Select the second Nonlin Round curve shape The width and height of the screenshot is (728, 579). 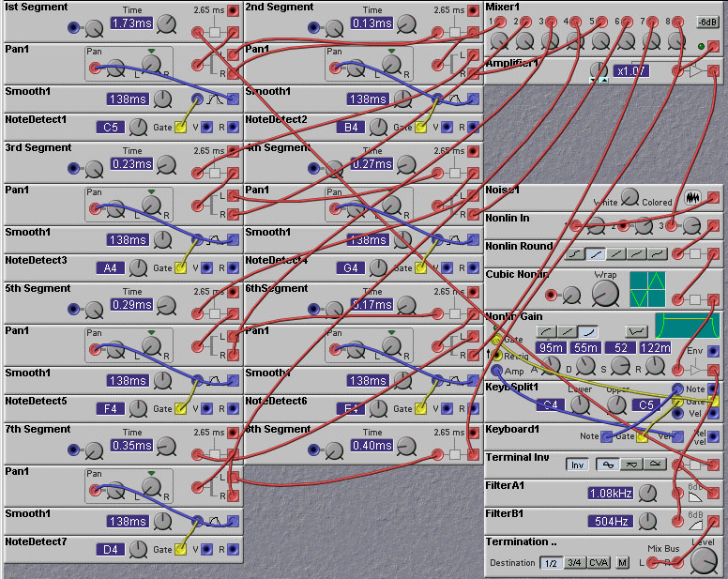tap(595, 253)
